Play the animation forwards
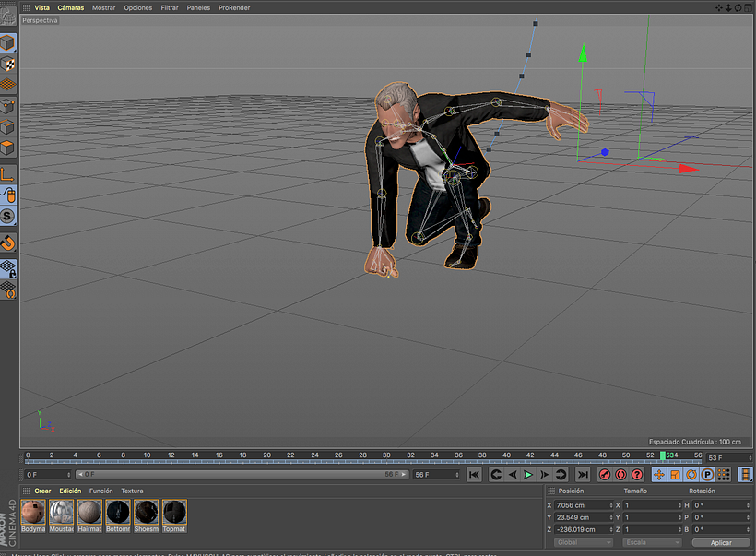This screenshot has height=556, width=756. (x=528, y=475)
